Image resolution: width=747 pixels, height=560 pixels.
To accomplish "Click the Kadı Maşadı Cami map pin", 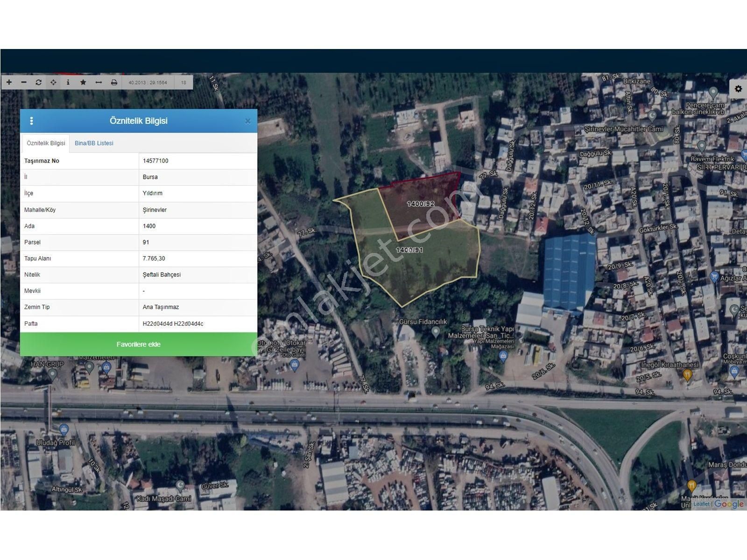I will (180, 487).
